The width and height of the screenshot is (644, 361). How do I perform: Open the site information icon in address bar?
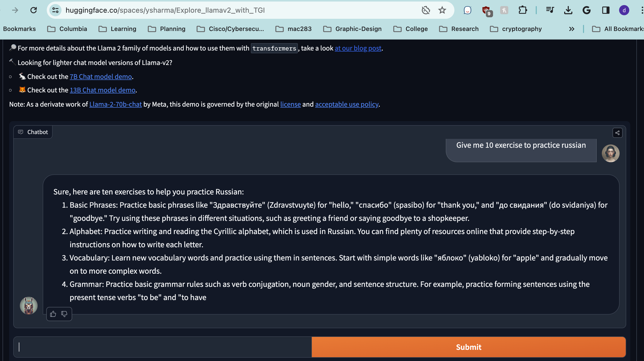pyautogui.click(x=55, y=10)
